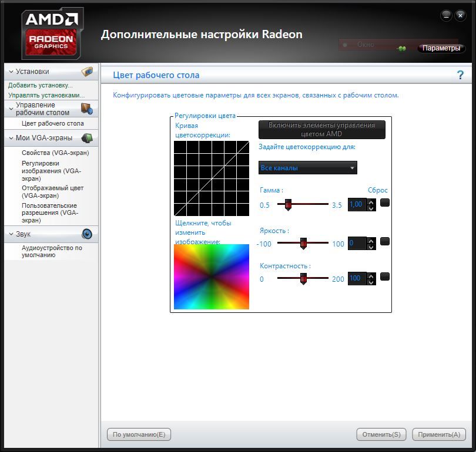Screen dimensions: 476x452
Task: Decrease Гамма value with down arrow
Action: (x=371, y=208)
